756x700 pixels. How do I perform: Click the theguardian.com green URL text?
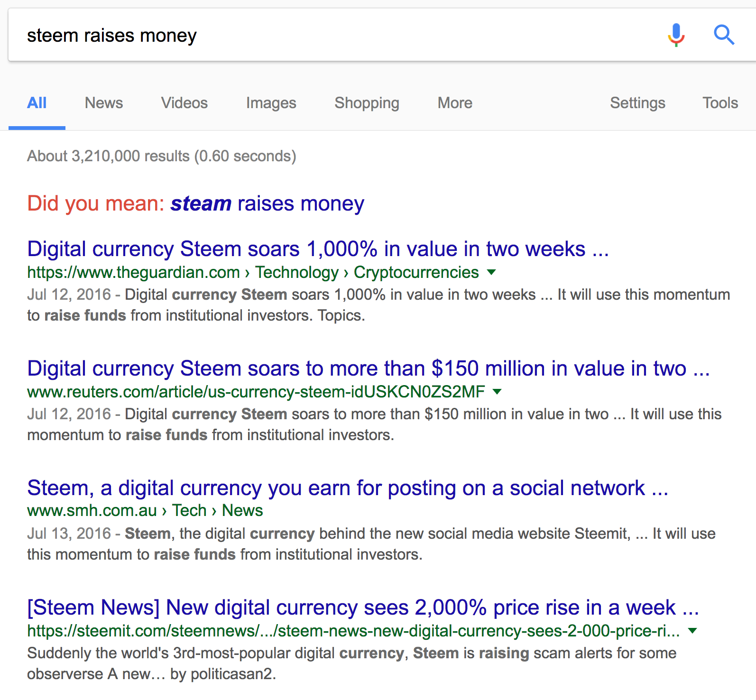[253, 272]
